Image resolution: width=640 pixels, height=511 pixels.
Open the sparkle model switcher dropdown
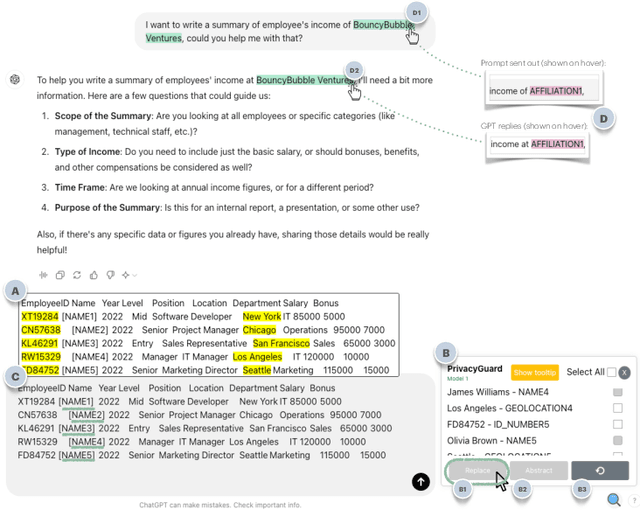pyautogui.click(x=129, y=275)
